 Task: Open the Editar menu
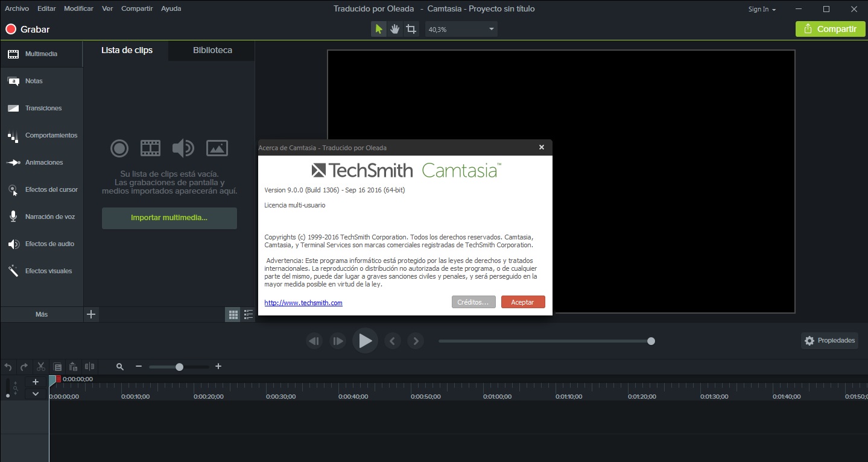click(x=46, y=8)
